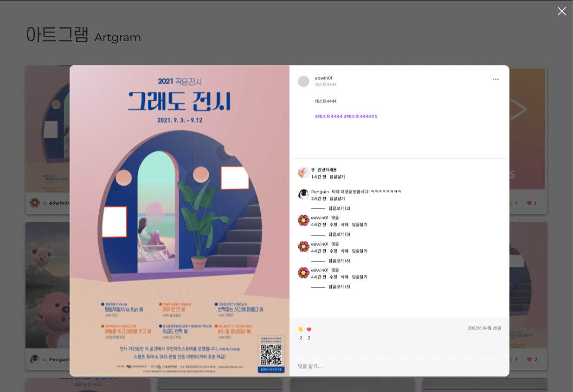Click 수정 on comment above 답글보기 (5)
The width and height of the screenshot is (573, 392).
pyautogui.click(x=333, y=277)
